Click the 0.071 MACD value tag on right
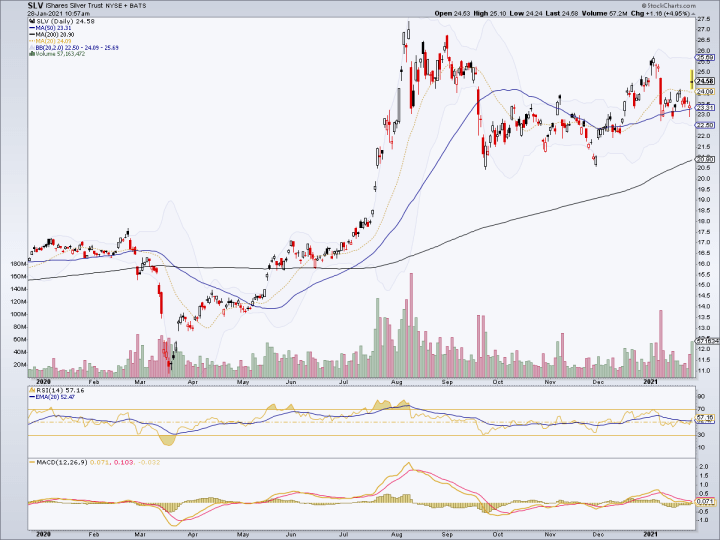 coord(705,502)
